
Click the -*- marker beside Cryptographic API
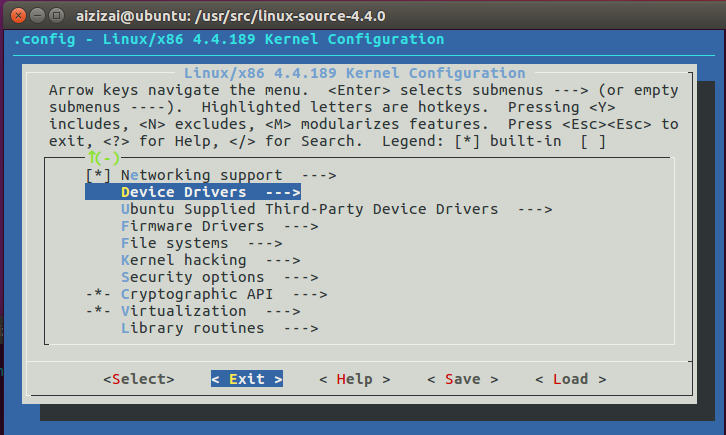[98, 294]
